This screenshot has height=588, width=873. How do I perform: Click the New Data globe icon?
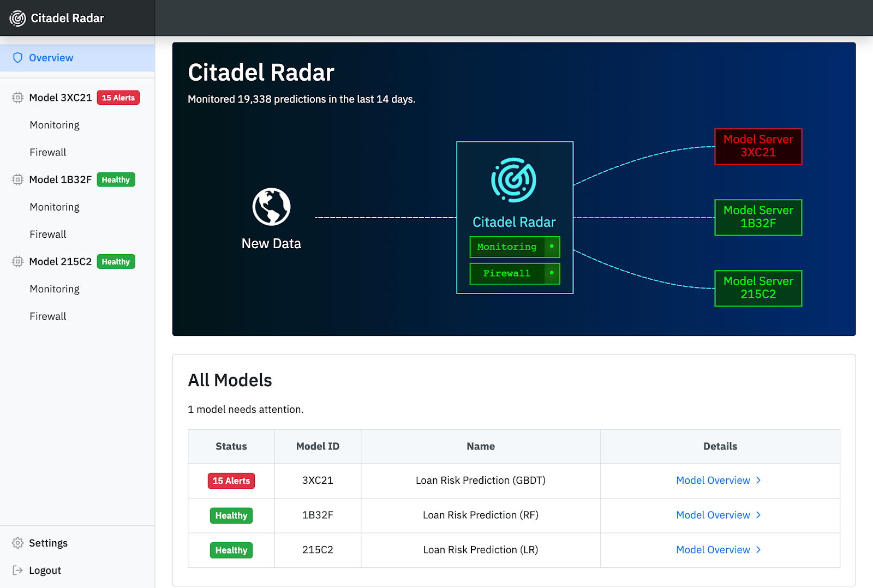(271, 207)
